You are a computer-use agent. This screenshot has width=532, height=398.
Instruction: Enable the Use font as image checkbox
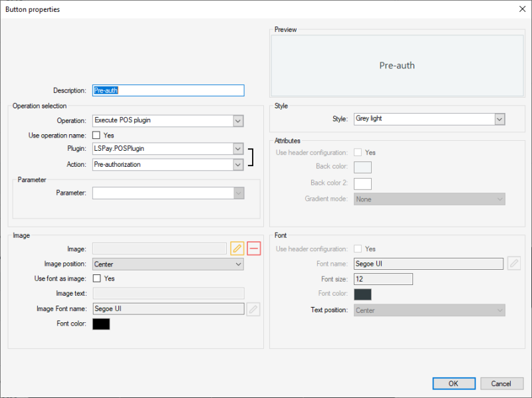(96, 278)
